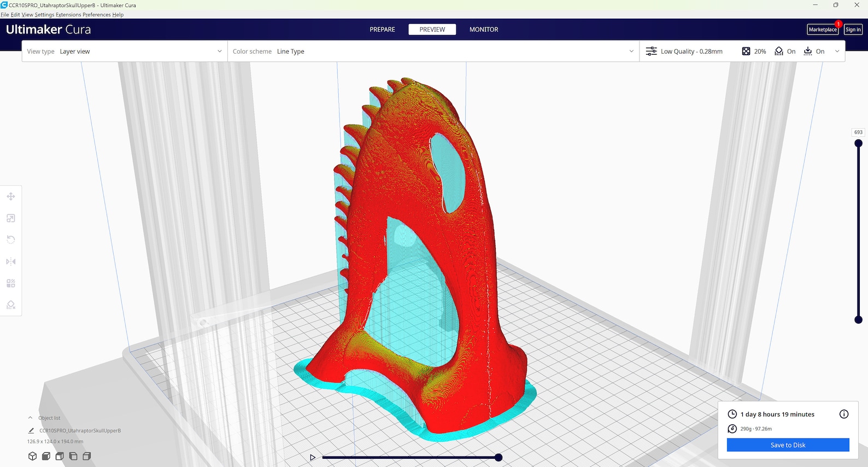Click the print time clock icon
This screenshot has width=868, height=467.
[x=732, y=414]
